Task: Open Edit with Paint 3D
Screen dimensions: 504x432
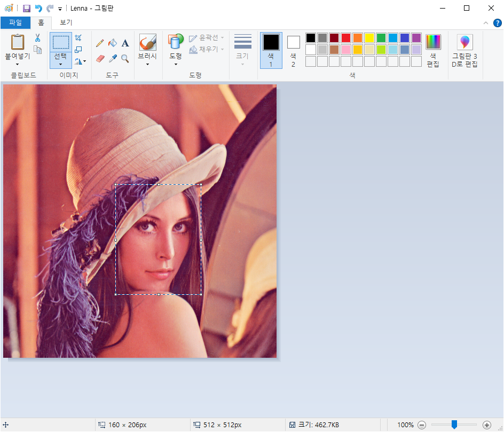Action: pos(464,42)
